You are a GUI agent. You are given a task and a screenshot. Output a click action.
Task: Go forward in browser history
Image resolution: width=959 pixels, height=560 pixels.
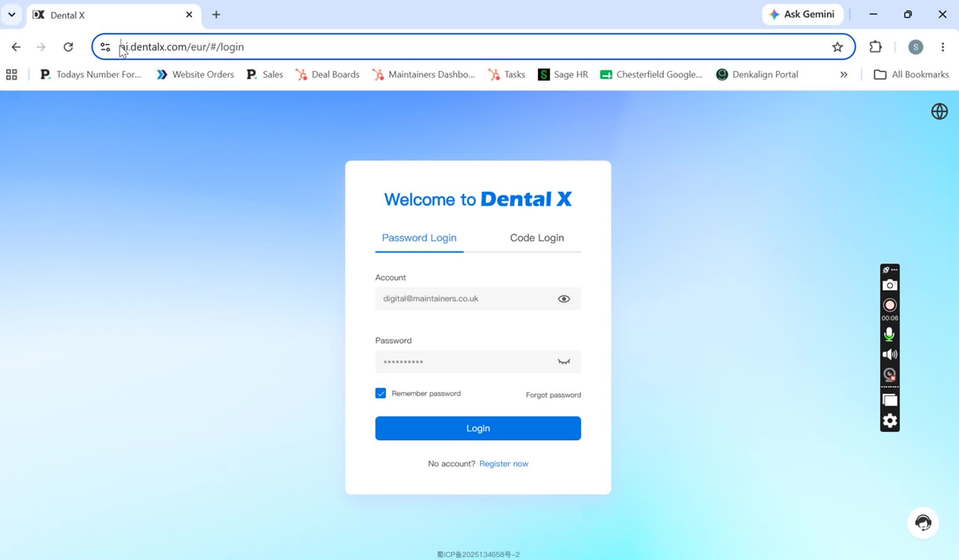click(41, 47)
